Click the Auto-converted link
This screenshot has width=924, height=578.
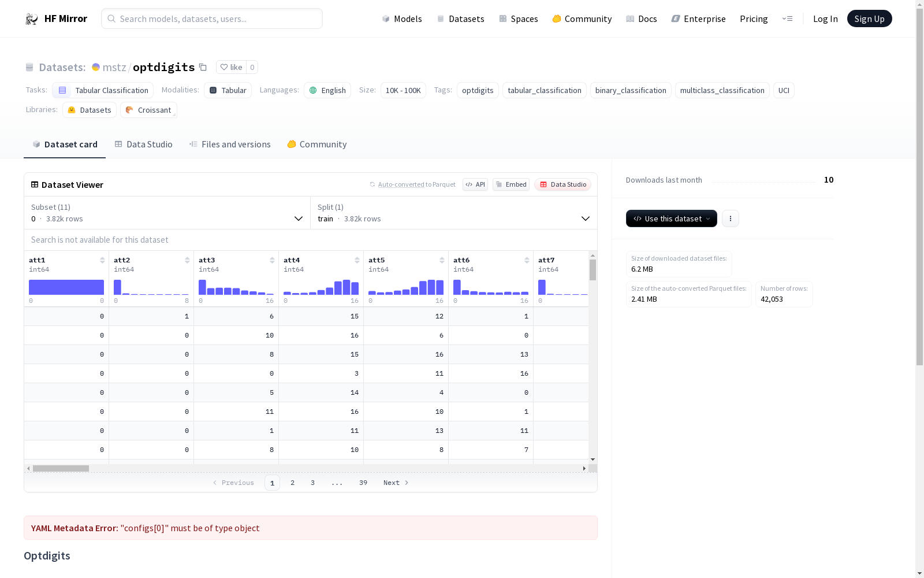click(401, 184)
